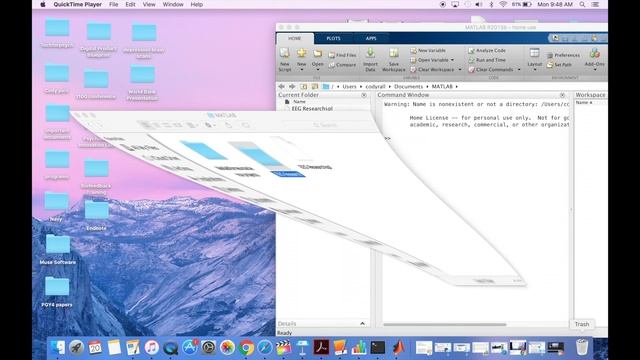Image resolution: width=640 pixels, height=360 pixels.
Task: Click the Command Window horizontal scrollbar
Action: pyautogui.click(x=445, y=324)
